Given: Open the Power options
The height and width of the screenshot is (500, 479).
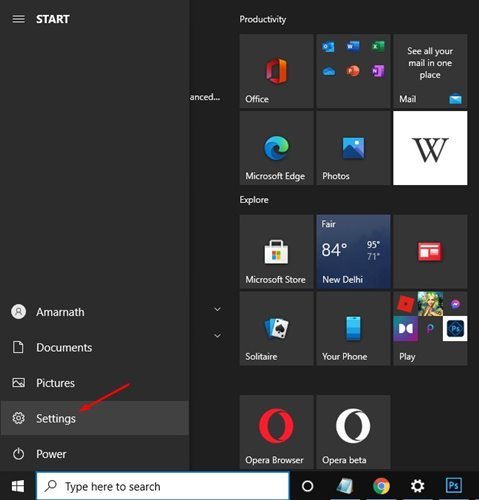Looking at the screenshot, I should [95, 454].
